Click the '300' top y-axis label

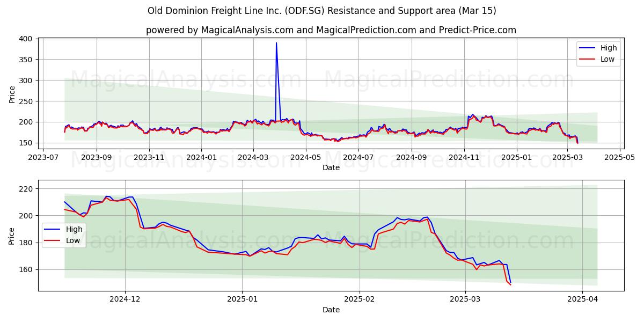pos(27,80)
